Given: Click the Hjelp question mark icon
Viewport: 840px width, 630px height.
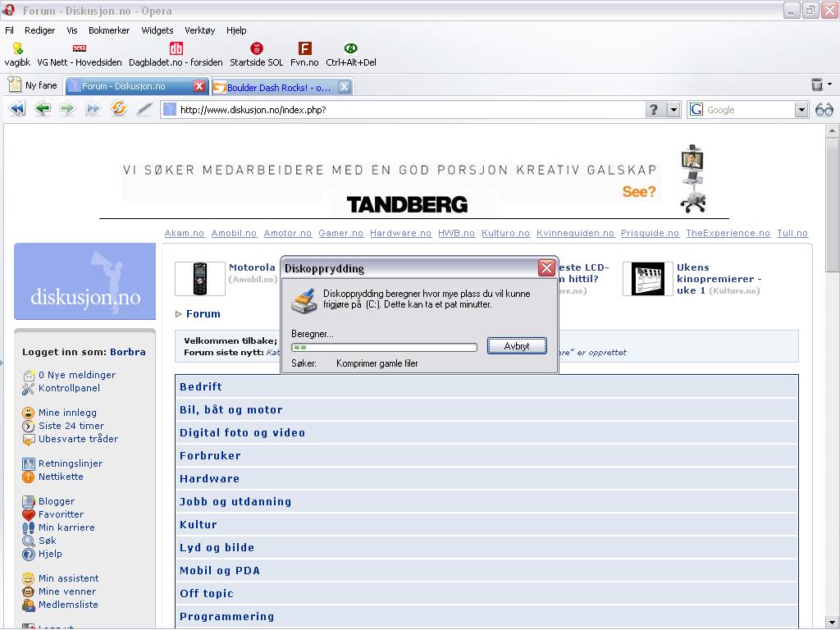Looking at the screenshot, I should (x=29, y=555).
